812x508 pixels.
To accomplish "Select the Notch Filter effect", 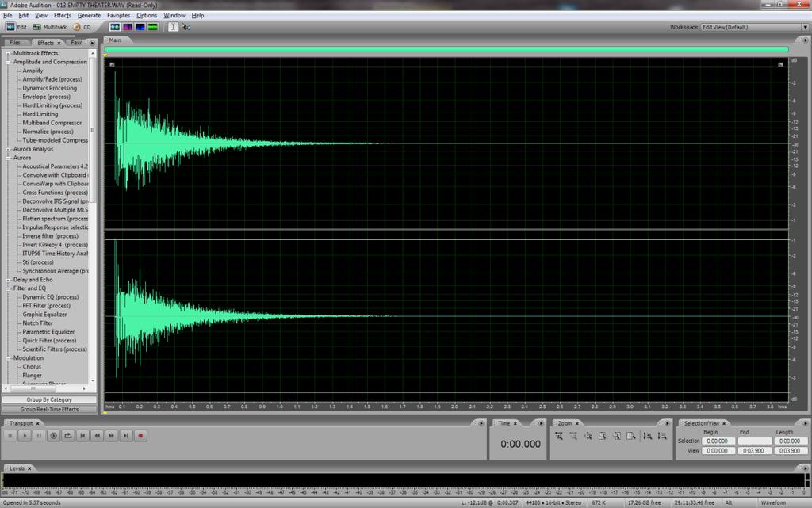I will click(x=37, y=323).
